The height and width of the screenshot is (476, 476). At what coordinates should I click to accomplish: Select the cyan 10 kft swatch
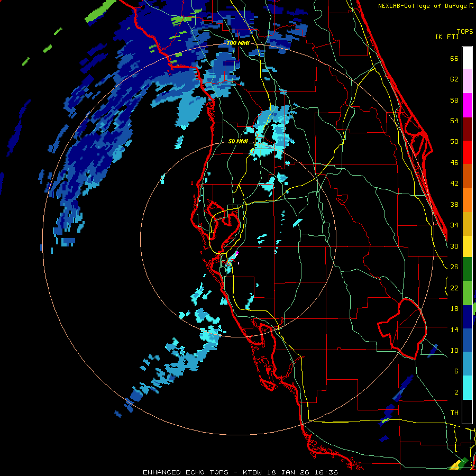467,388
